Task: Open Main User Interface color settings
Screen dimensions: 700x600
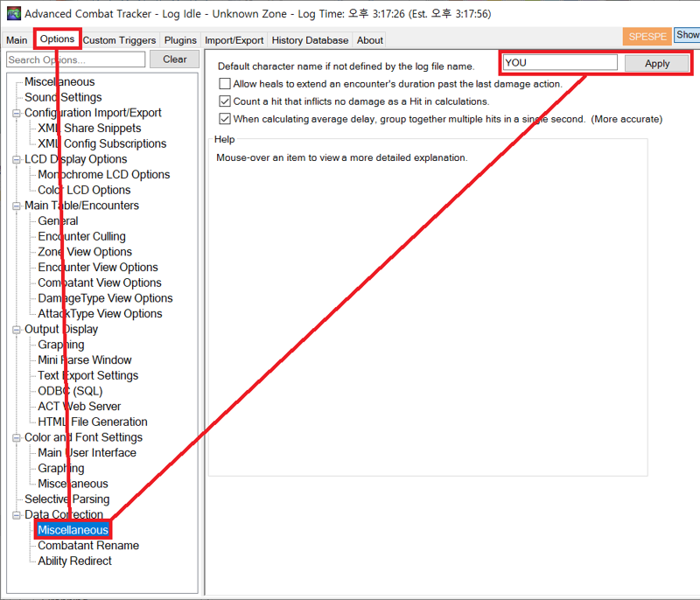Action: coord(87,453)
